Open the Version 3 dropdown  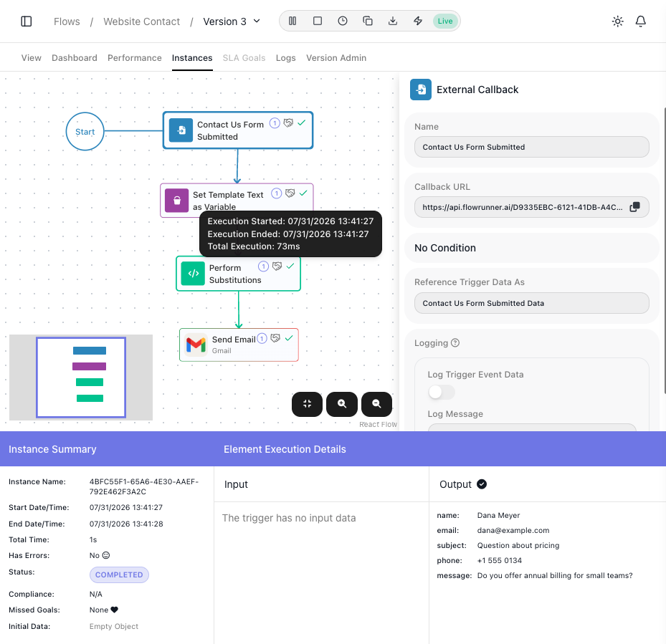click(x=232, y=21)
